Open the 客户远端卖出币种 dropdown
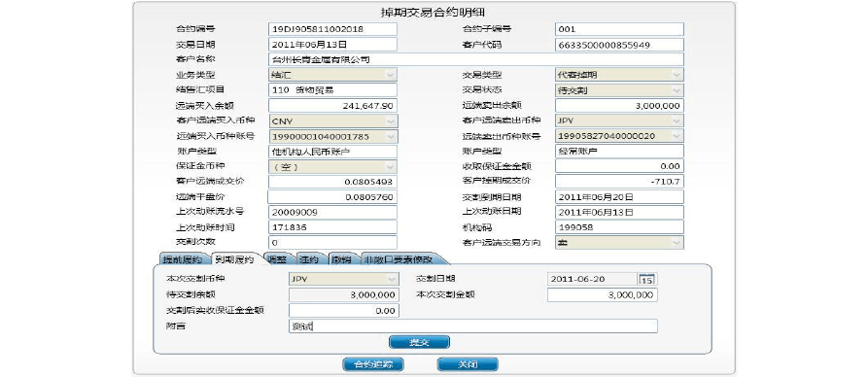 (x=619, y=120)
